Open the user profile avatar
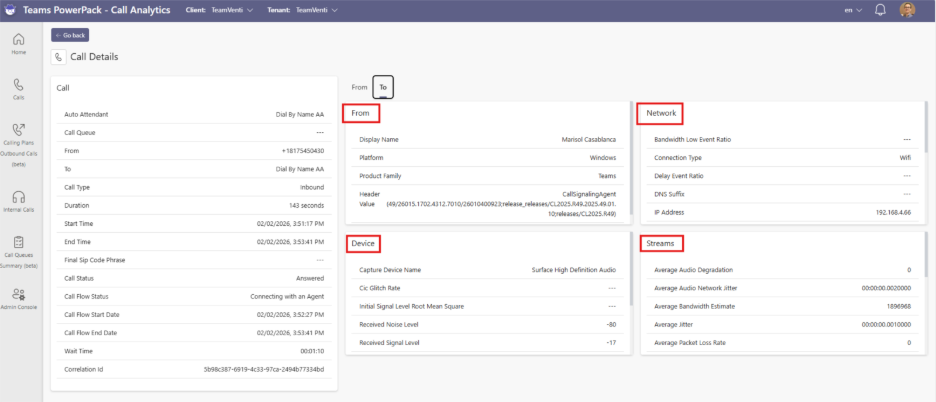This screenshot has width=936, height=402. (908, 10)
